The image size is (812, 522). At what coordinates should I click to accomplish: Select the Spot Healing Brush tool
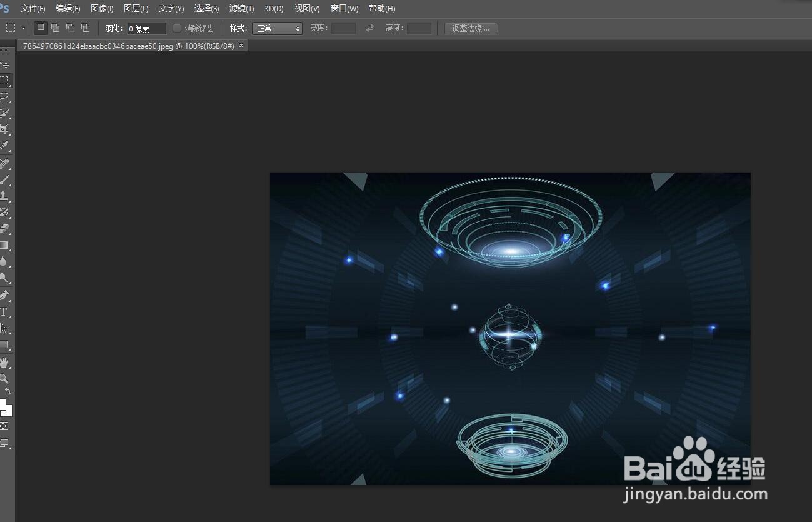[x=5, y=164]
